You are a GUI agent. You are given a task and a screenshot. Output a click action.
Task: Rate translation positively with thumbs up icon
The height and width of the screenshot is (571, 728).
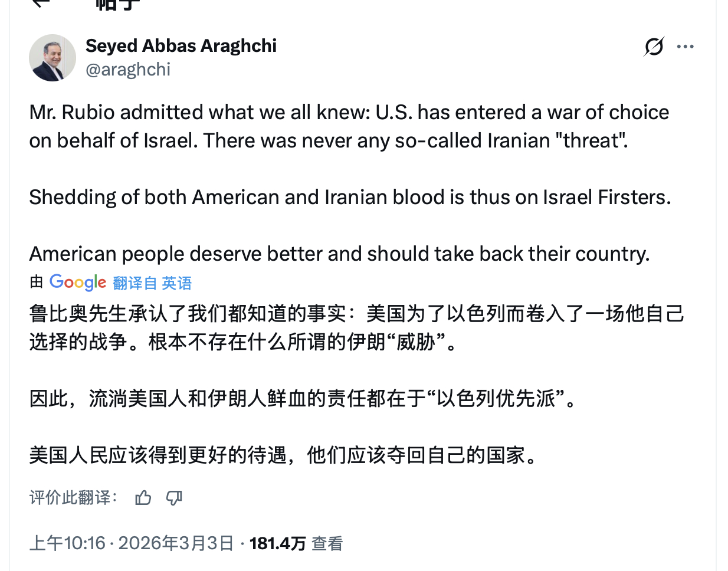pyautogui.click(x=143, y=497)
